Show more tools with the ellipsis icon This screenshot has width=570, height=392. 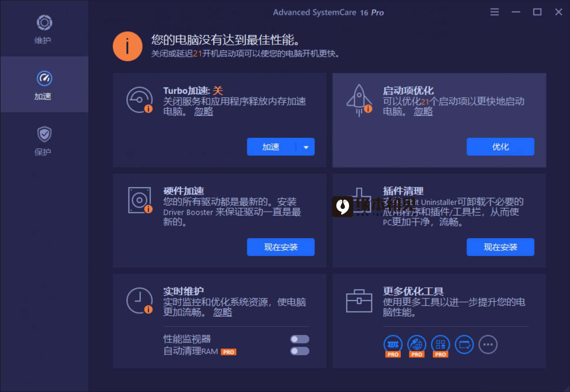[488, 344]
